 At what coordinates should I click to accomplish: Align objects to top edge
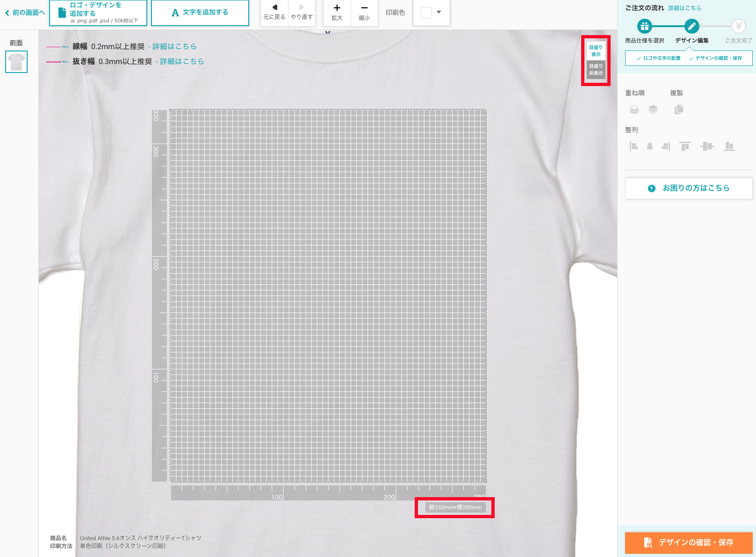tap(685, 146)
